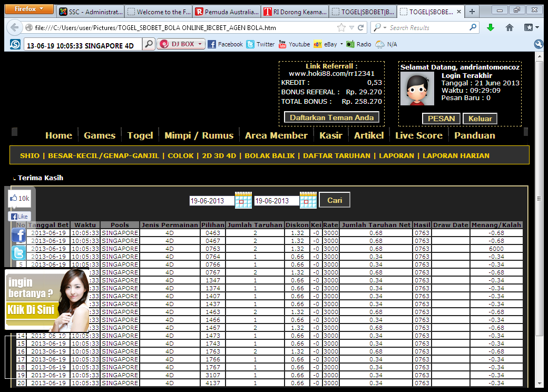Click the 10k thumbs-up counter
Viewport: 548px width, 392px height.
coord(19,199)
